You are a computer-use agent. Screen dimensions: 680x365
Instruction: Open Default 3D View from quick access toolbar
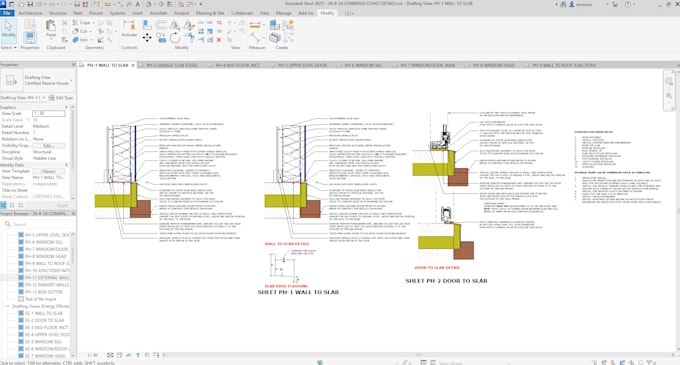(x=148, y=4)
